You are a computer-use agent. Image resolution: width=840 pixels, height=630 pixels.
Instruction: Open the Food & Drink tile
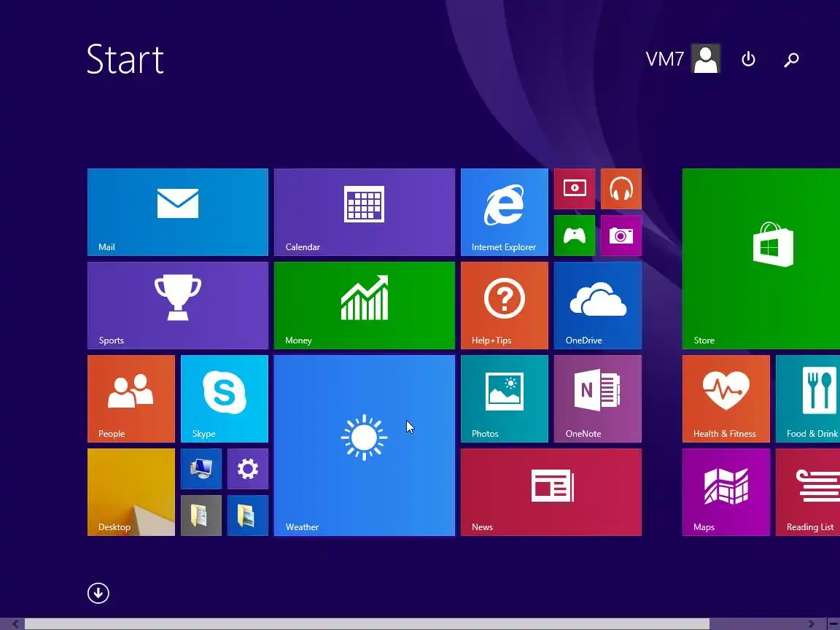coord(808,399)
